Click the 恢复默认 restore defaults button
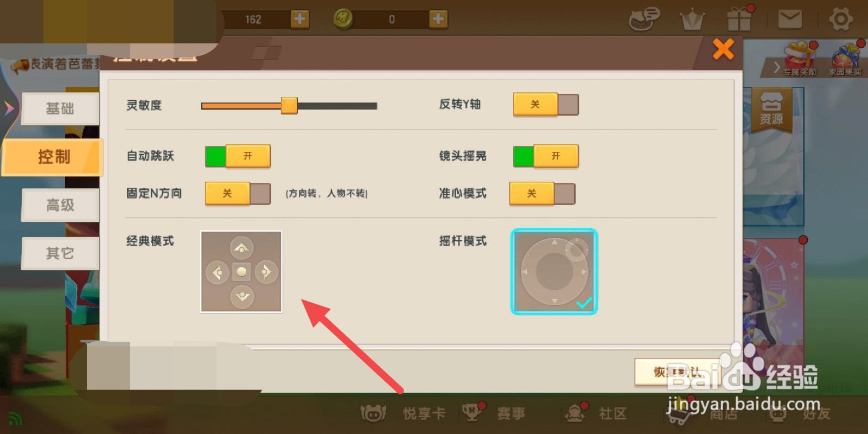Screen dimensions: 868x434 click(x=678, y=372)
